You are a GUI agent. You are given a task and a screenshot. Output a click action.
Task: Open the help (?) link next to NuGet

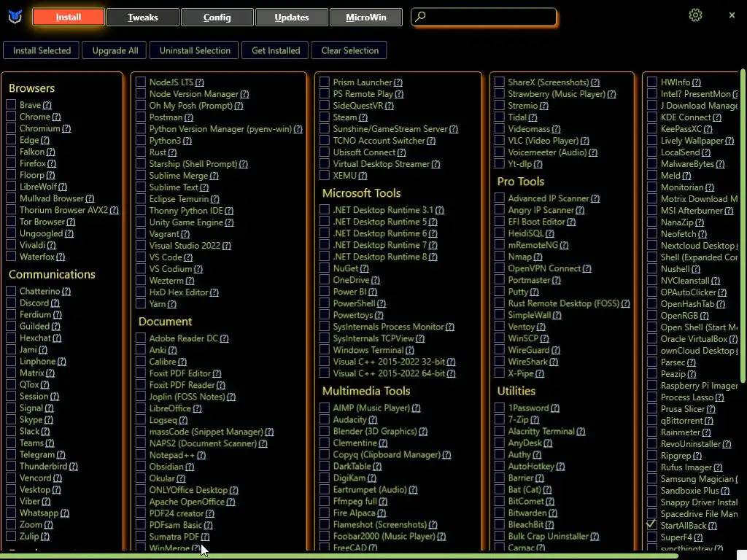click(x=364, y=268)
